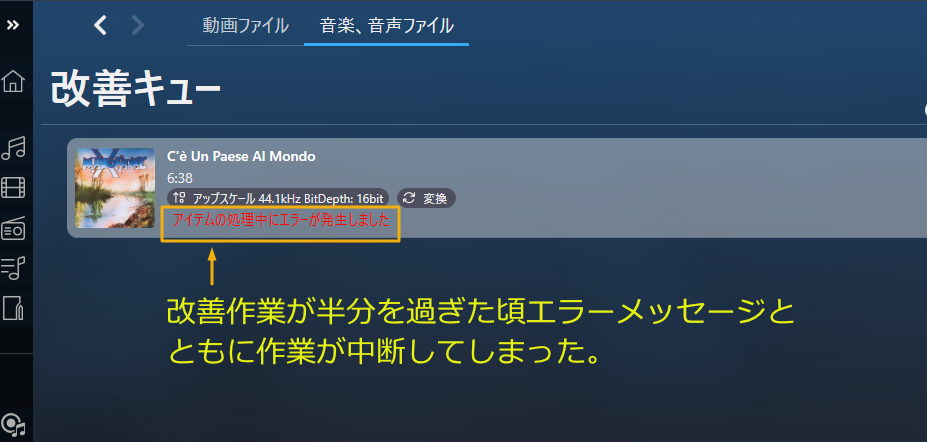
Task: Open the film strip video icon
Action: pyautogui.click(x=13, y=187)
